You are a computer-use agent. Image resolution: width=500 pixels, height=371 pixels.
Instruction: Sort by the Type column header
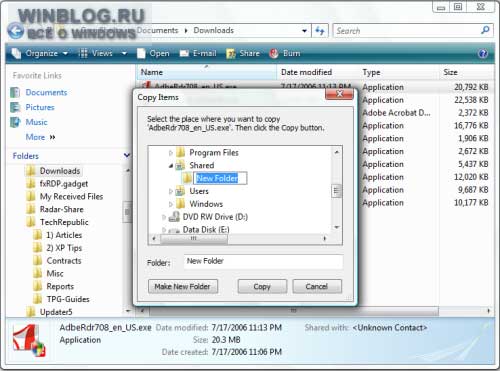[x=399, y=72]
